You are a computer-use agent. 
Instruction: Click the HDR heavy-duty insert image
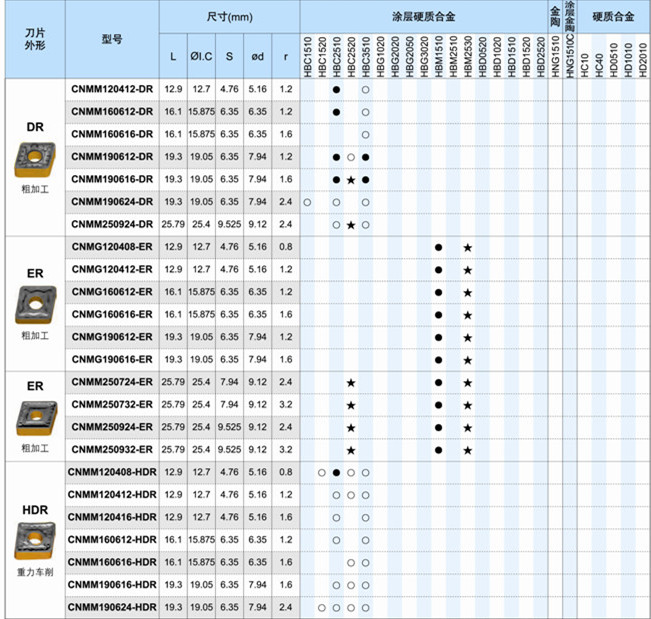click(x=34, y=539)
